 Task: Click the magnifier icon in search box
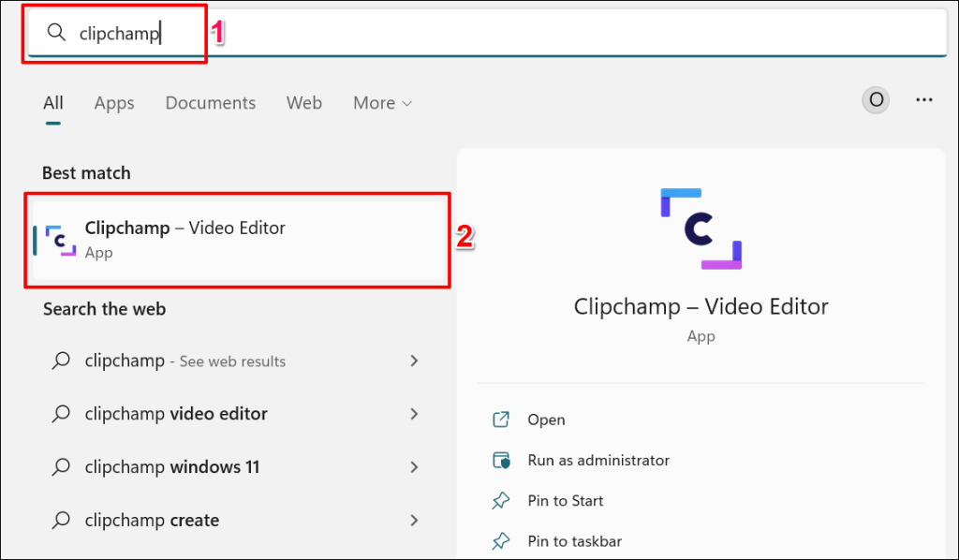(56, 33)
